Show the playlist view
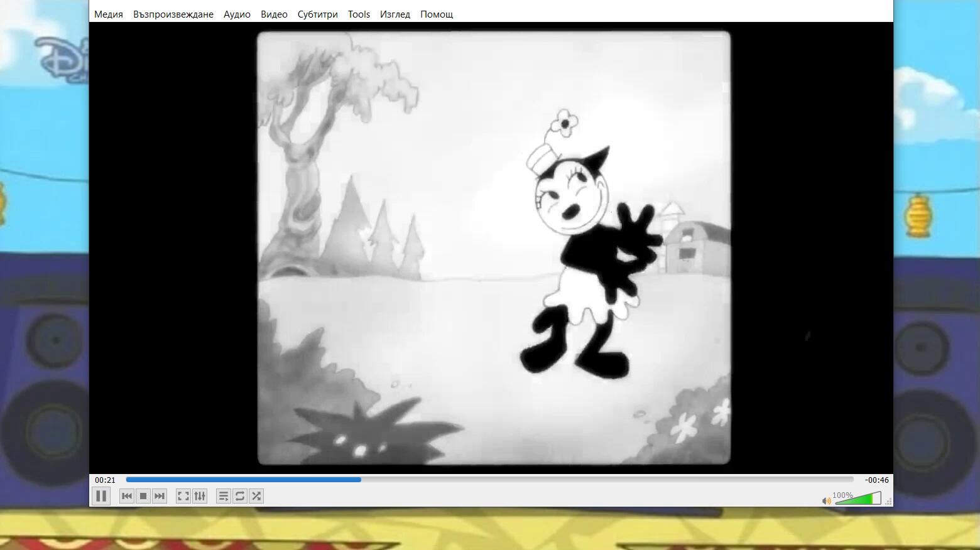The image size is (980, 550). click(223, 496)
